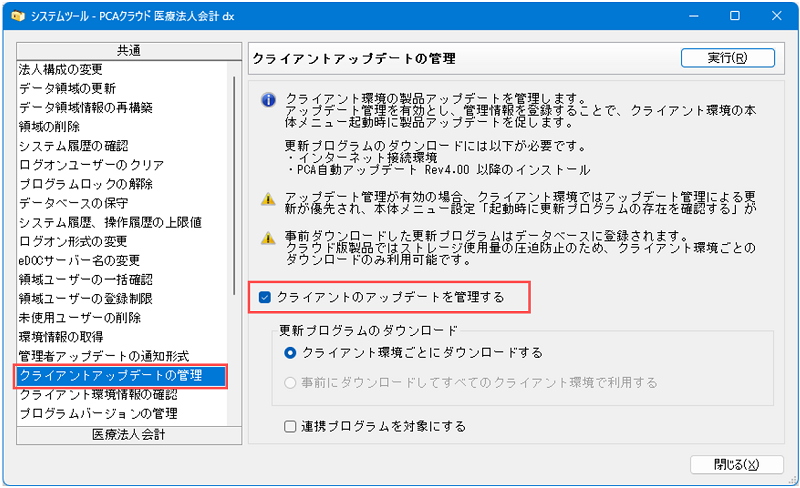Image resolution: width=800 pixels, height=488 pixels.
Task: Select 事前にダウンロードしてすべてのクライアント環境で利用する radio
Action: [290, 383]
